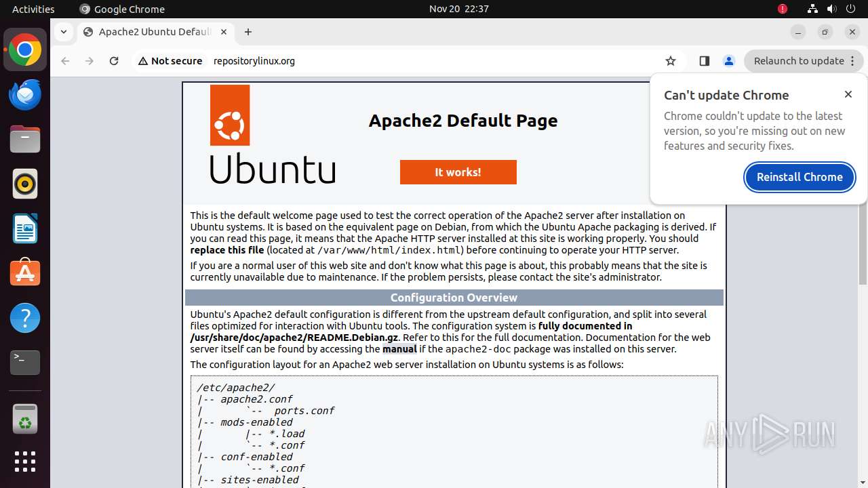Close the Apache2 Ubuntu Default tab
This screenshot has height=488, width=868.
[225, 32]
